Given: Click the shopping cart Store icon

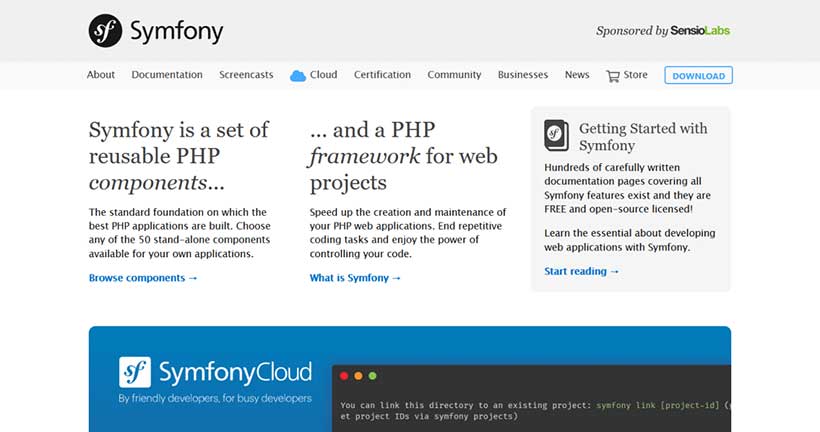Looking at the screenshot, I should (x=612, y=76).
